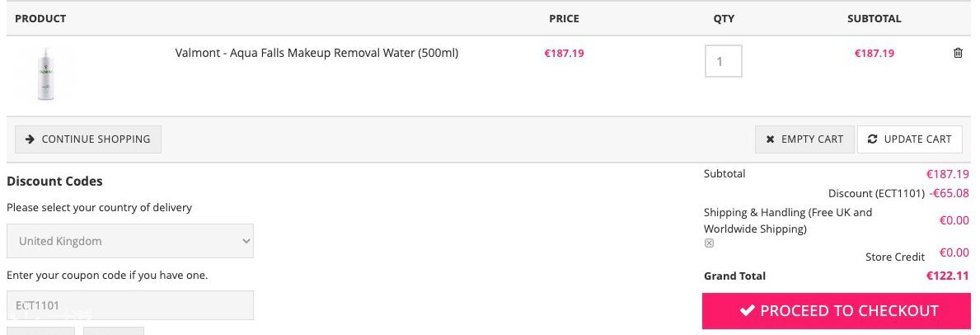Click the PRODUCT column header

[40, 19]
